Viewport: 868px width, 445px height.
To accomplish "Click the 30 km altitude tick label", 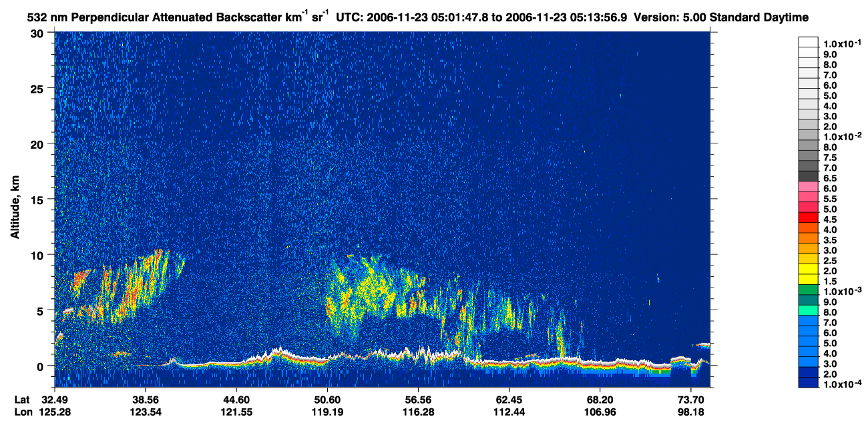I will point(39,33).
